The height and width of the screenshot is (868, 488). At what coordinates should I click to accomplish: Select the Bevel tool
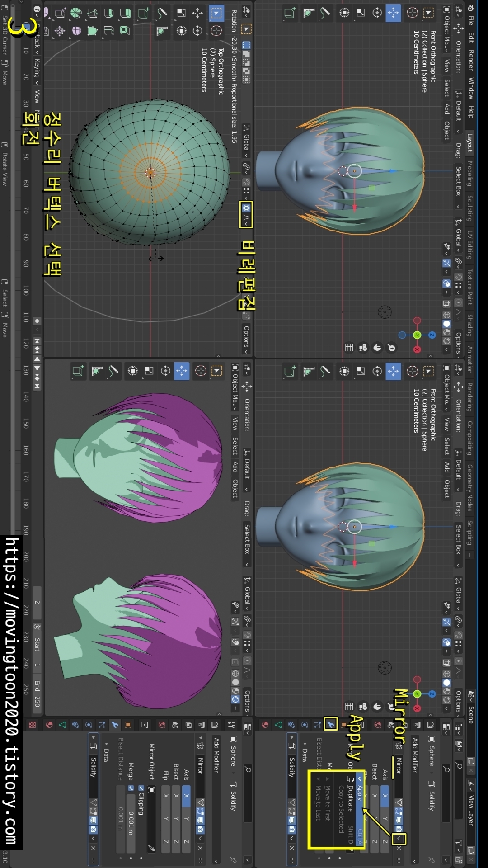coord(109,13)
